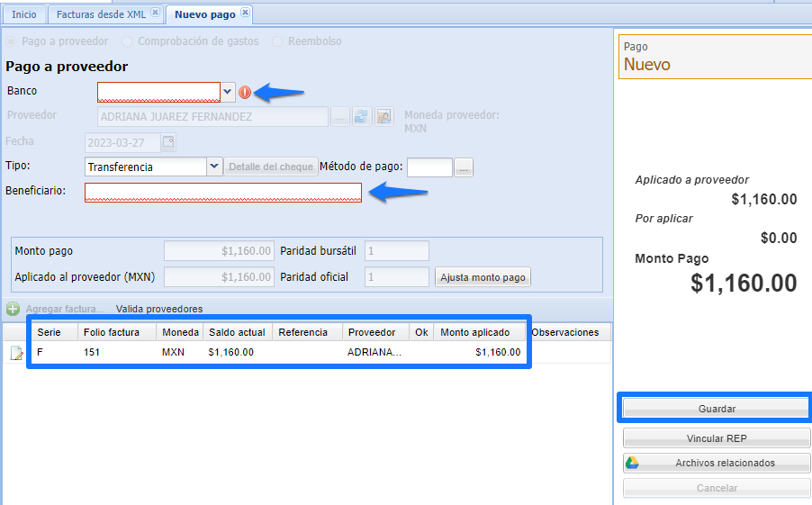Expand the Banco dropdown arrow

(x=228, y=92)
